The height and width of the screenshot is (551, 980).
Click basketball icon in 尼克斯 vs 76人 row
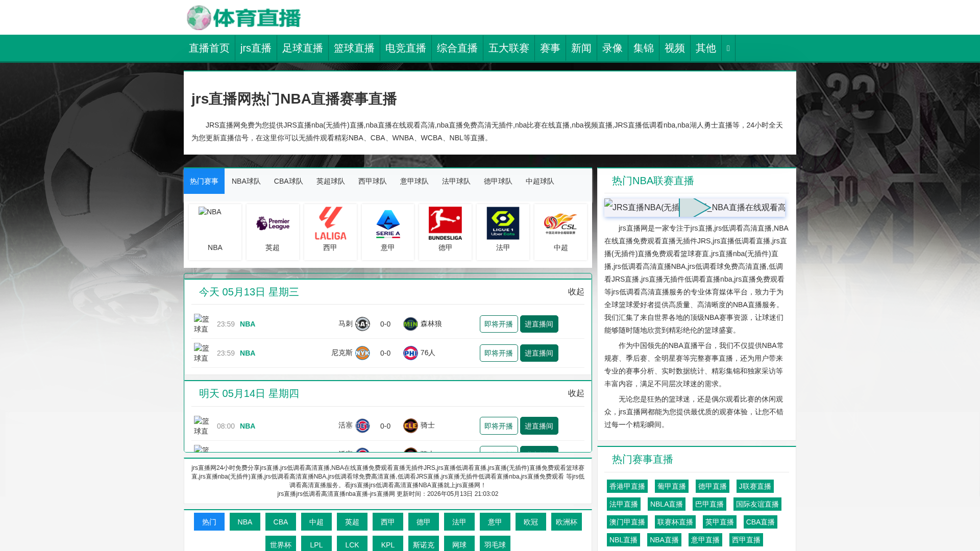202,353
